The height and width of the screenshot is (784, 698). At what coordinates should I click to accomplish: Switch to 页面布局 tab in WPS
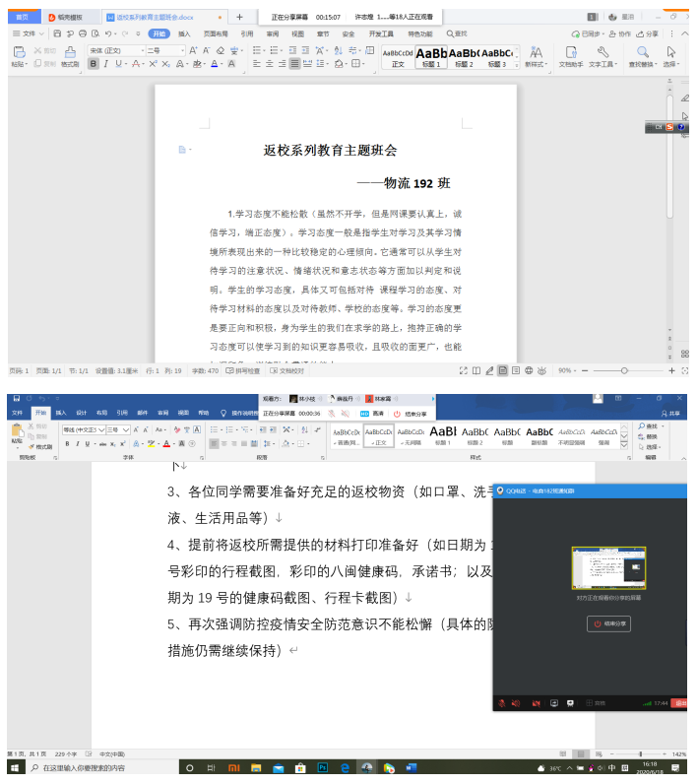[x=216, y=33]
